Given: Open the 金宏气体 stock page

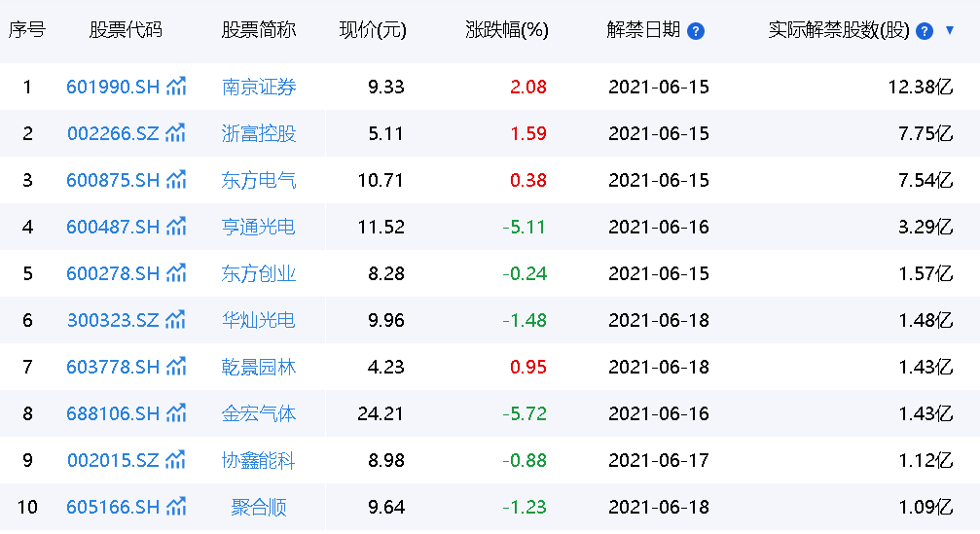Looking at the screenshot, I should click(x=259, y=414).
